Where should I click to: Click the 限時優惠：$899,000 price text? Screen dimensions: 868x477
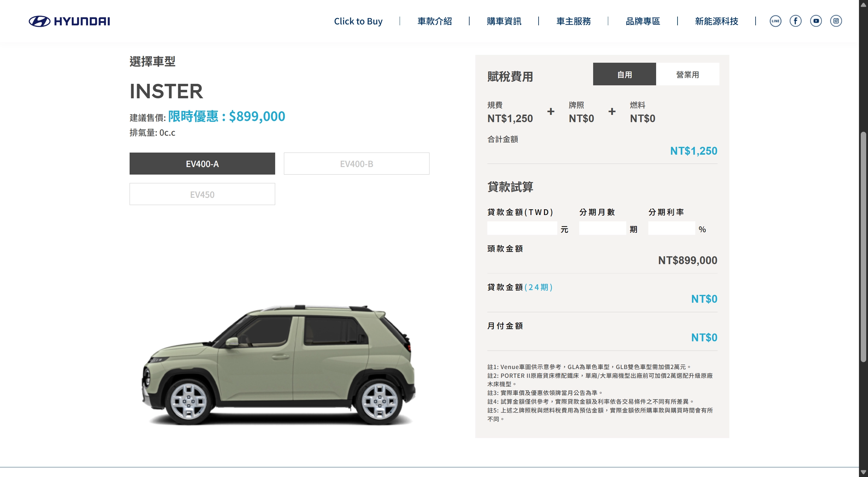click(227, 116)
